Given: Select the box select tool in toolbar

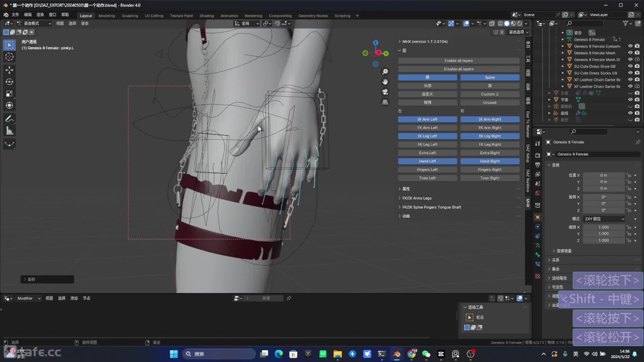Looking at the screenshot, I should tap(9, 45).
